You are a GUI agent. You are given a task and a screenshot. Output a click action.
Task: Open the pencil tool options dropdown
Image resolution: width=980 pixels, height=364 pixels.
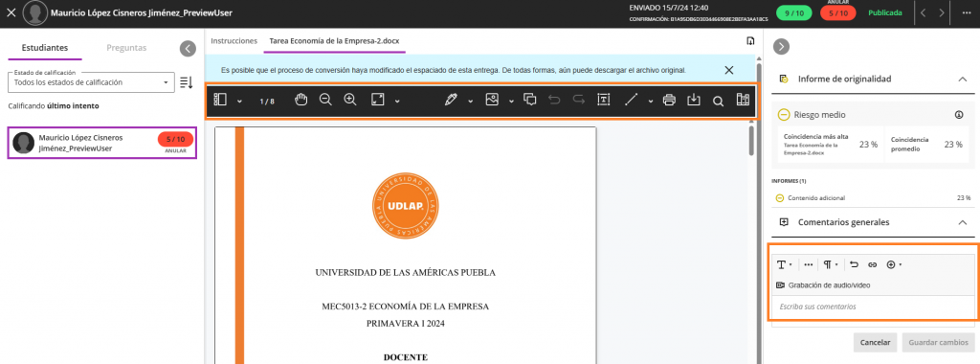[x=470, y=102]
